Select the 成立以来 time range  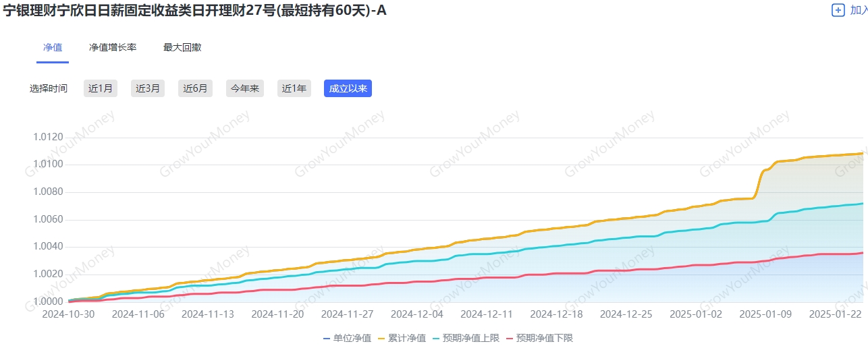point(348,88)
